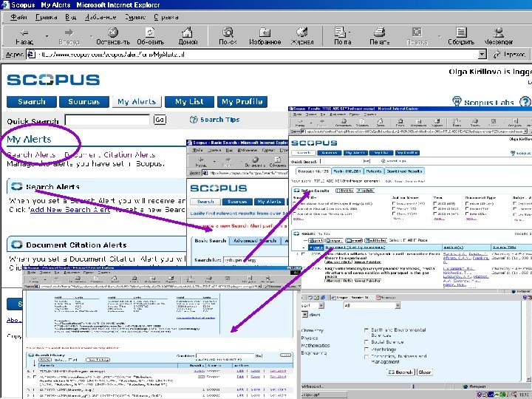Open the Back button history dropdown arrow

point(47,35)
